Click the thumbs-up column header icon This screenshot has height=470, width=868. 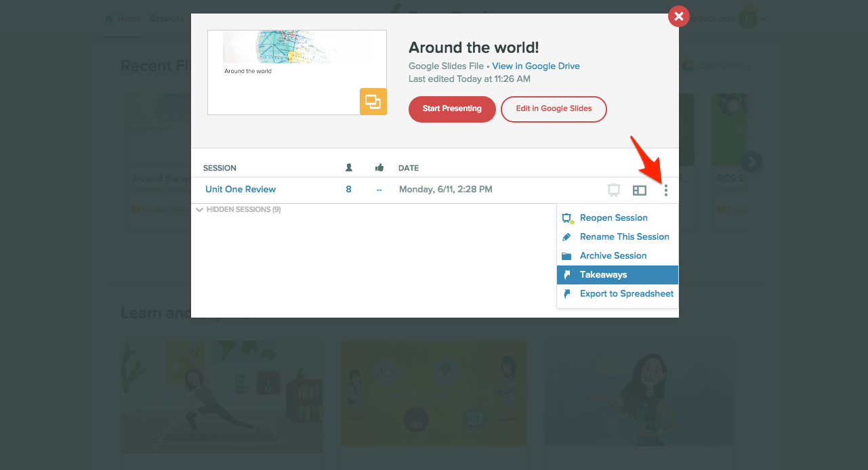pyautogui.click(x=379, y=167)
